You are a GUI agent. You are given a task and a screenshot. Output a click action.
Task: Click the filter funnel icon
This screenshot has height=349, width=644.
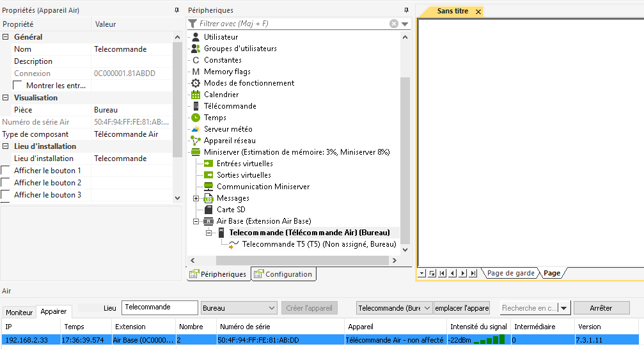[192, 24]
